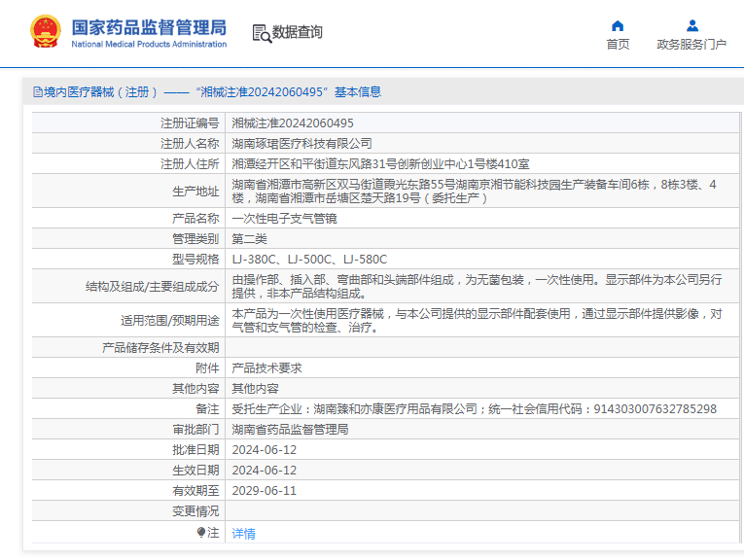Click the 结构及组成/主要组成成分 row label
The image size is (744, 560).
tap(153, 287)
